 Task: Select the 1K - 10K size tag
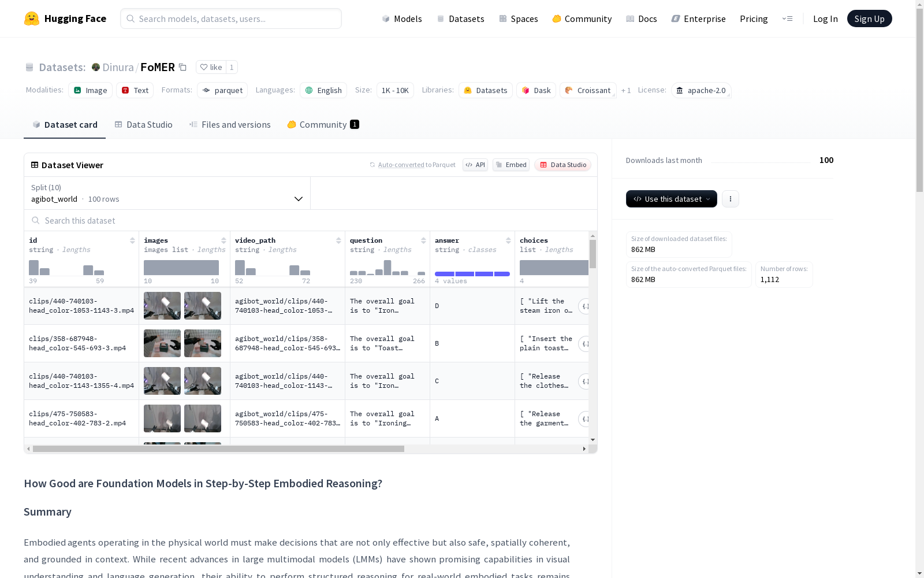coord(395,90)
